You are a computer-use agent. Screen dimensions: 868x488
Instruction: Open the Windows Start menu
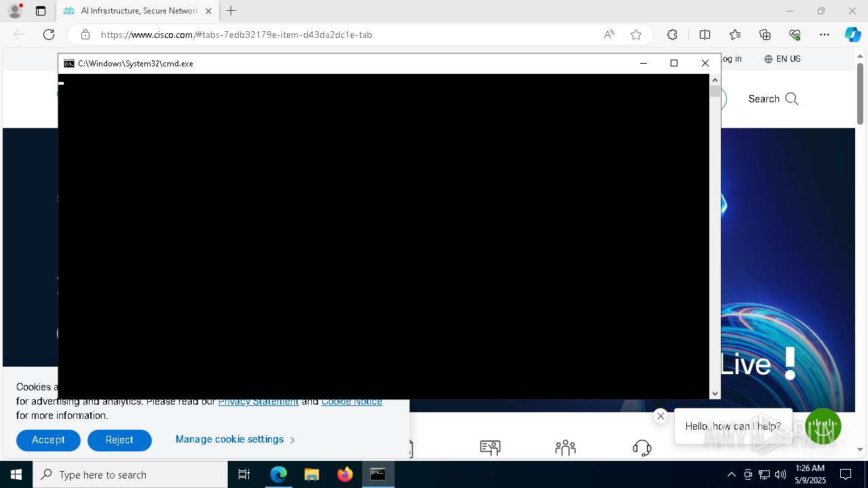tap(16, 474)
